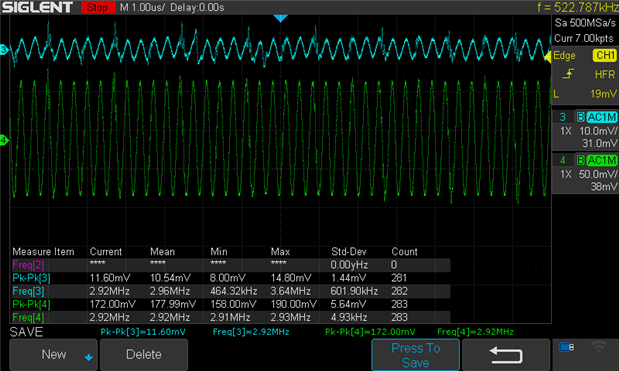
Task: Click the SAVE menu title
Action: point(26,332)
